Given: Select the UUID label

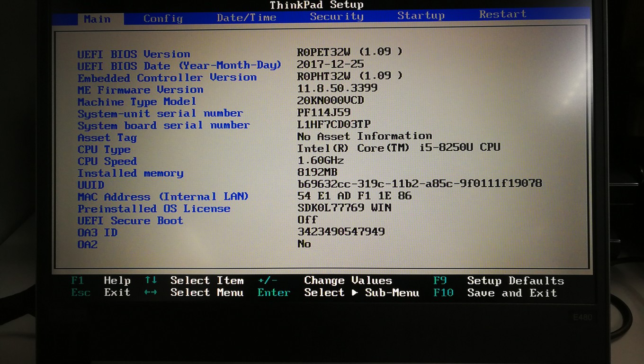Looking at the screenshot, I should pyautogui.click(x=91, y=185).
